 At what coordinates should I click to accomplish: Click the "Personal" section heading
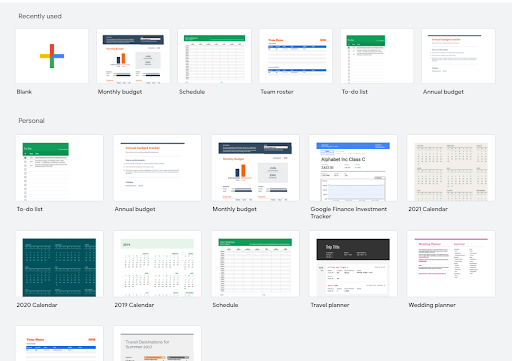click(x=31, y=121)
